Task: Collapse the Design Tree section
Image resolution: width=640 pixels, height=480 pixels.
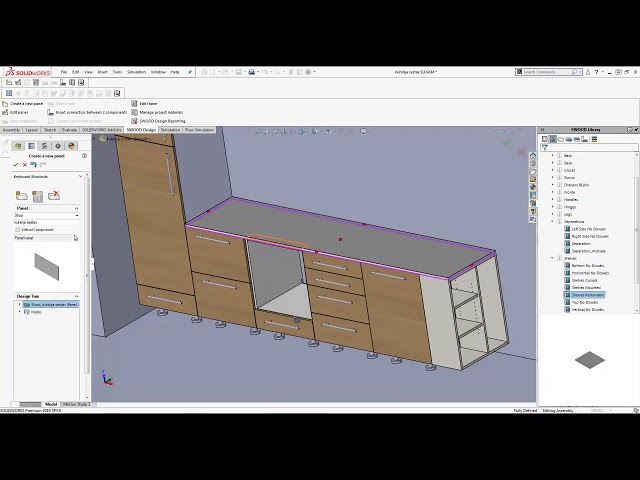Action: (x=76, y=296)
